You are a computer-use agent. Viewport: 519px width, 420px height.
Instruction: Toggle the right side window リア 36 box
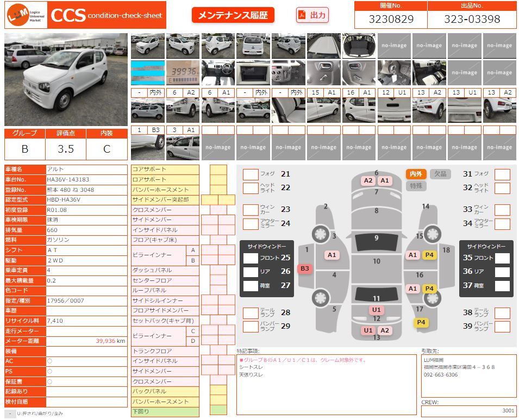pyautogui.click(x=502, y=272)
